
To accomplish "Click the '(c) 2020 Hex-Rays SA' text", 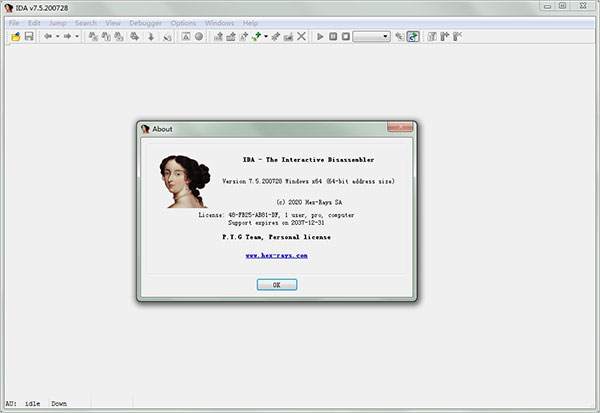I will 309,202.
